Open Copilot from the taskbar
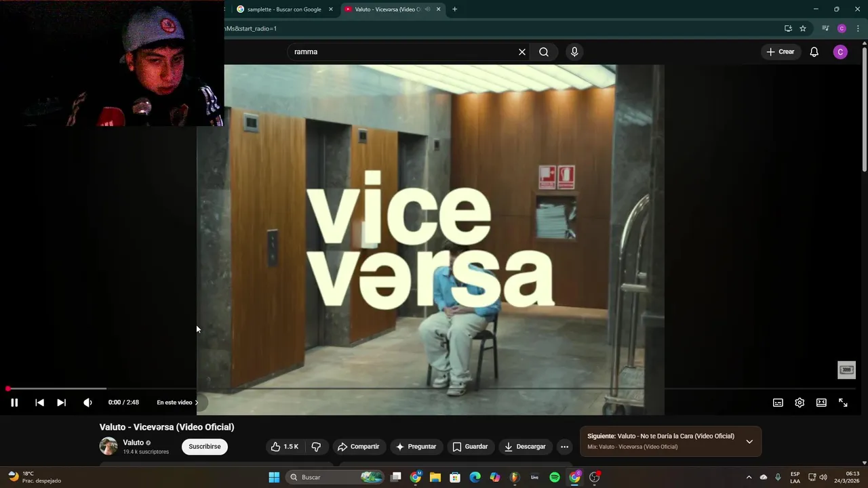The image size is (868, 488). pyautogui.click(x=495, y=477)
